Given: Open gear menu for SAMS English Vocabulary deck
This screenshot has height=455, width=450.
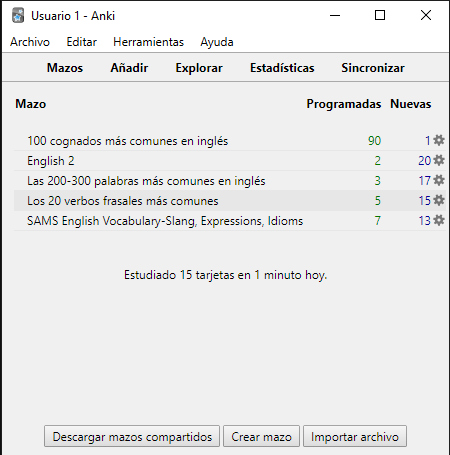Looking at the screenshot, I should pyautogui.click(x=439, y=220).
